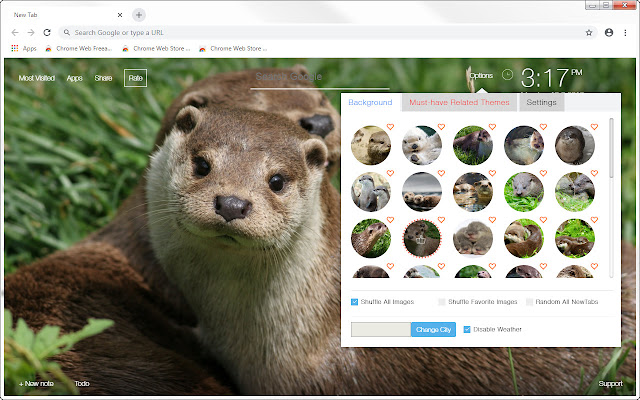Click the clock icon beside time
640x400 pixels.
(x=507, y=75)
